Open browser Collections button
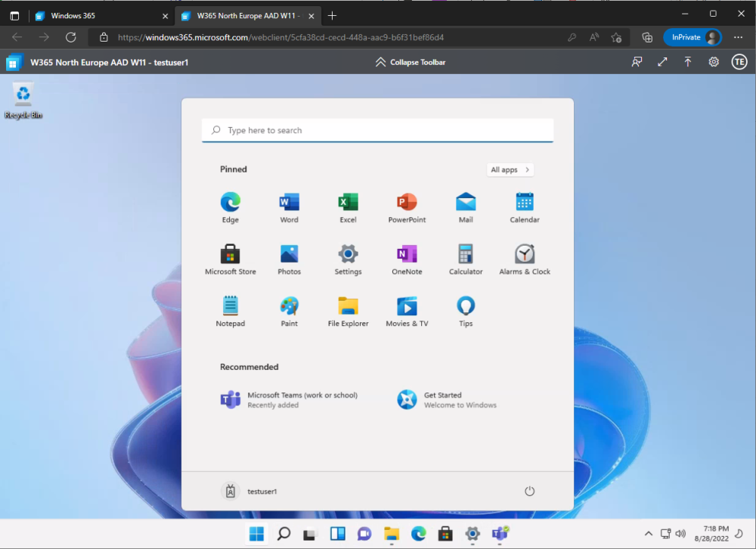 pyautogui.click(x=647, y=37)
